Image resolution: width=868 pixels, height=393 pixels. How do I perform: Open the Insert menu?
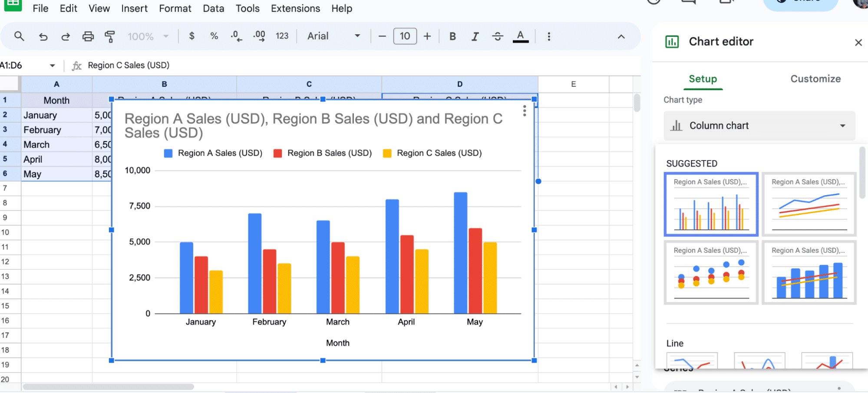point(134,8)
